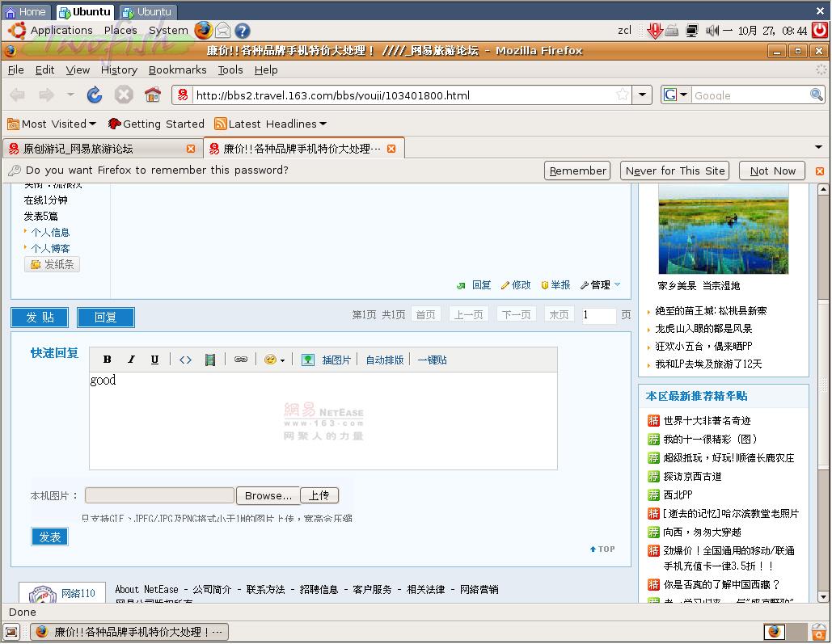Click the insert picture icon

308,360
